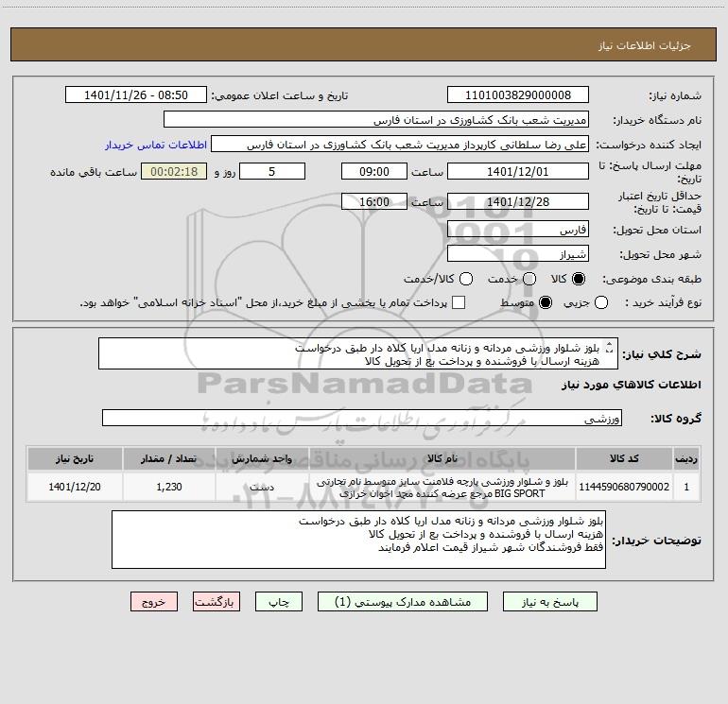The width and height of the screenshot is (728, 704).
Task: Open مشاهده مدارک پیوستی (1) attachments
Action: coord(403,602)
